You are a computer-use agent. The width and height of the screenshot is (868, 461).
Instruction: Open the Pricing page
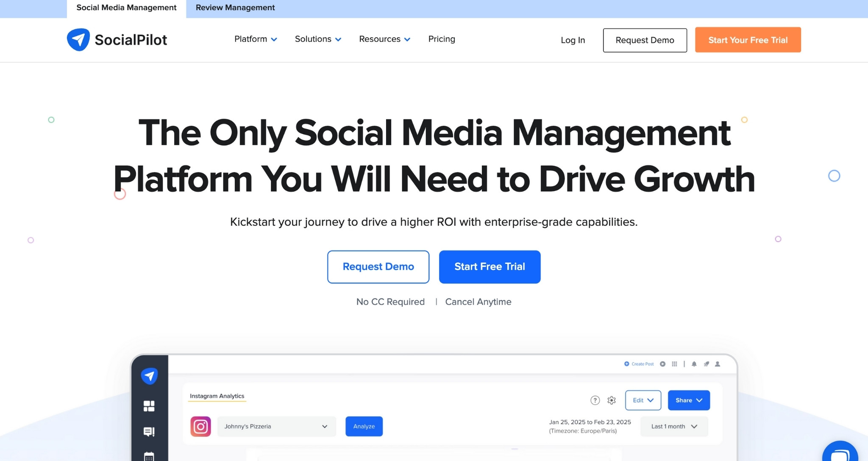[442, 39]
